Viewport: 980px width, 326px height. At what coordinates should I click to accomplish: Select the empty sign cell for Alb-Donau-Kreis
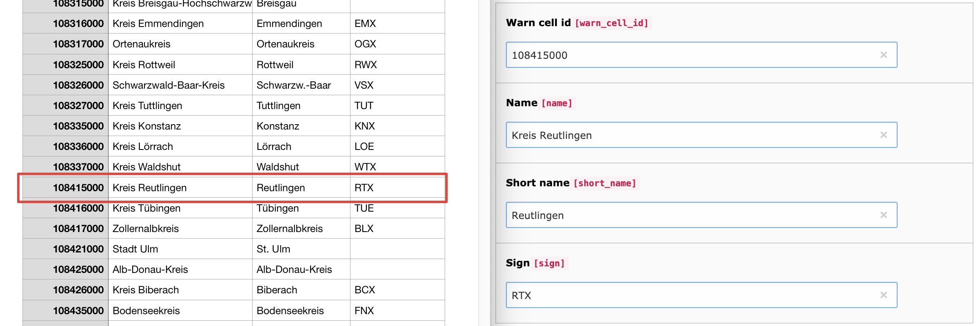397,270
